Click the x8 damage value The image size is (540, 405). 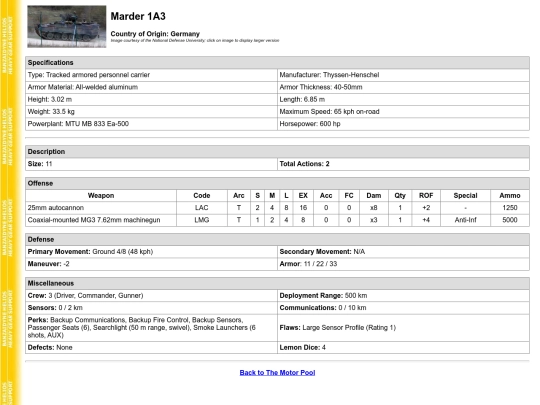pyautogui.click(x=374, y=208)
